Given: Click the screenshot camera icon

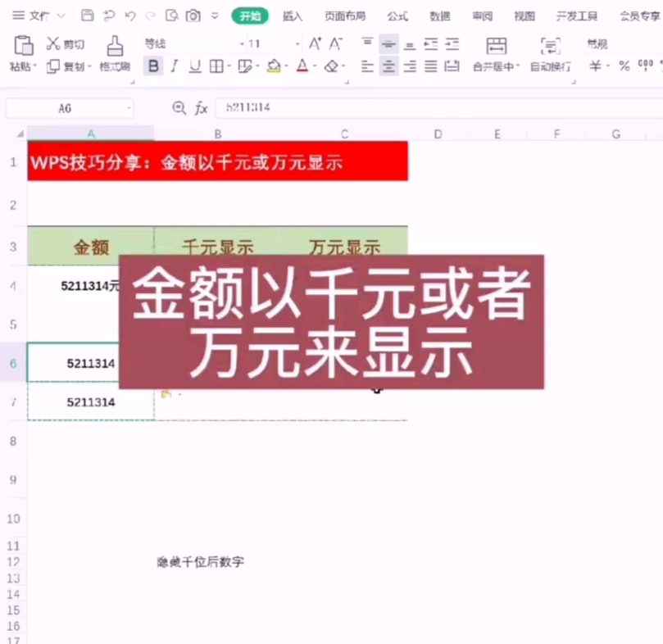Looking at the screenshot, I should pyautogui.click(x=193, y=16).
